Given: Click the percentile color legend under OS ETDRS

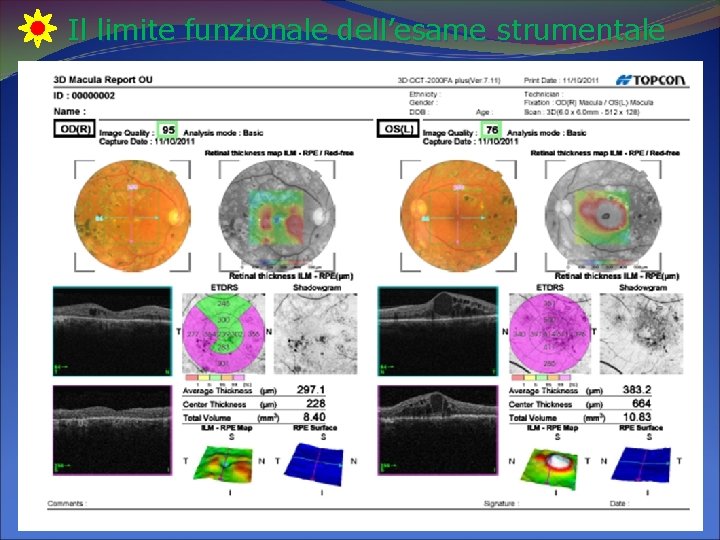Looking at the screenshot, I should pos(542,377).
